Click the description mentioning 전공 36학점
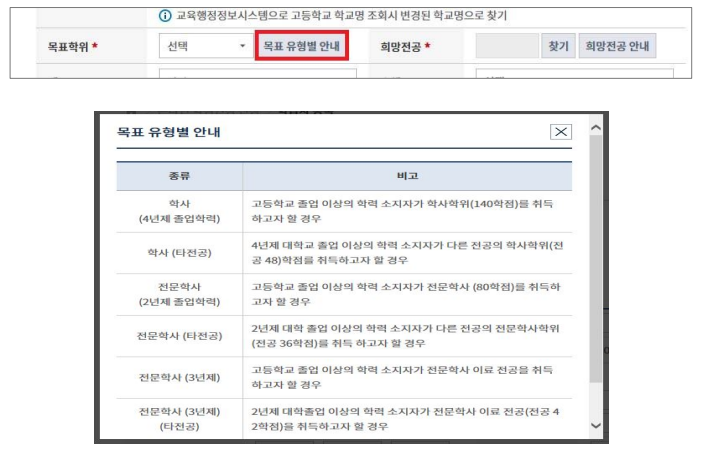703x451 pixels. (405, 336)
